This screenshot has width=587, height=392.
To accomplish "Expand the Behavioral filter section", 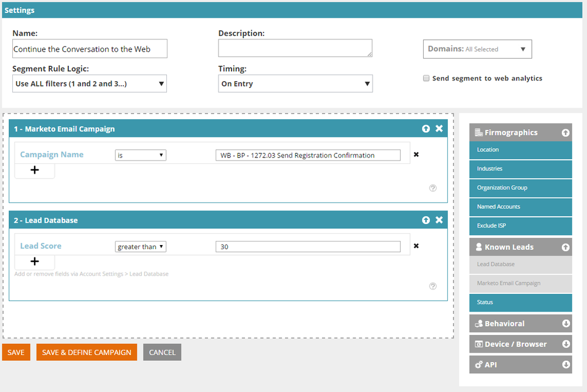I will pyautogui.click(x=566, y=323).
